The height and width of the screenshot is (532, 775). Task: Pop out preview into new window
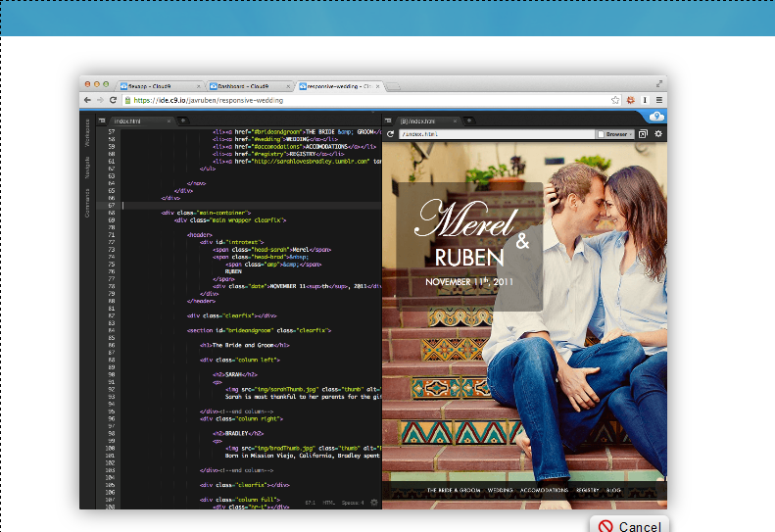click(x=643, y=134)
